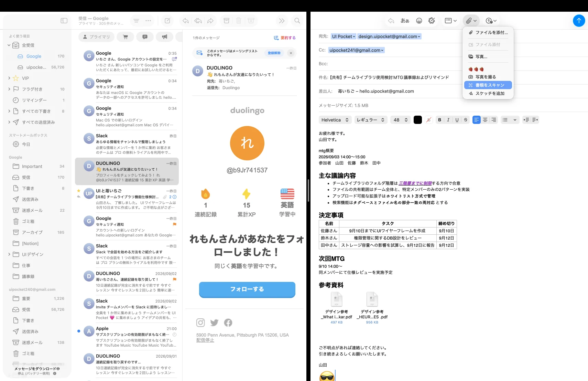Expand the フラグ付き mailbox group
The image size is (588, 381).
[x=9, y=89]
